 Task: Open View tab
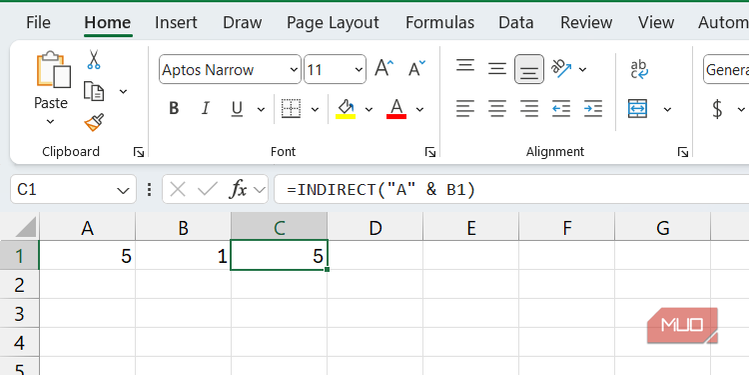(656, 22)
